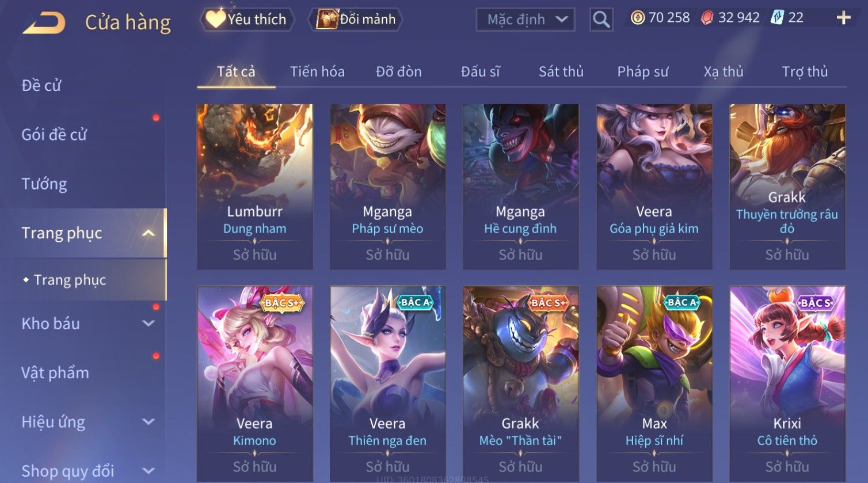This screenshot has width=868, height=483.
Task: Switch to the Sát thủ tab
Action: pyautogui.click(x=561, y=71)
